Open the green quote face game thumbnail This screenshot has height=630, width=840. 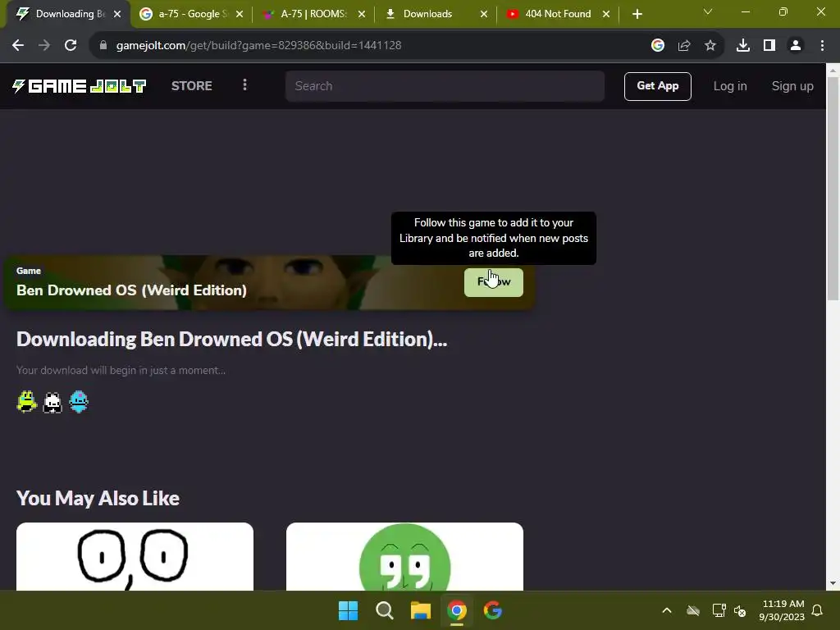[x=404, y=557]
